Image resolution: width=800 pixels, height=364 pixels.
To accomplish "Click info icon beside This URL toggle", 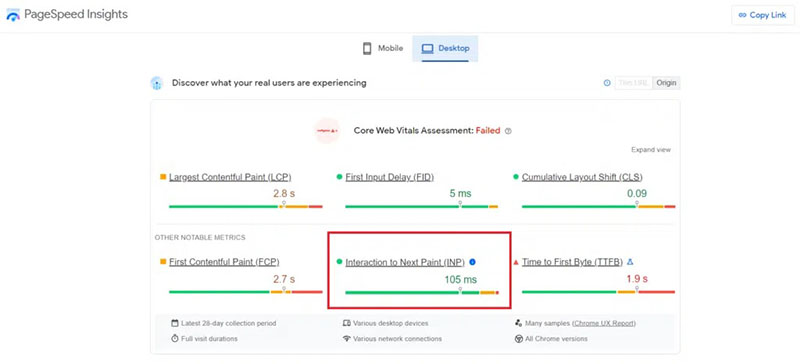I will (x=607, y=83).
